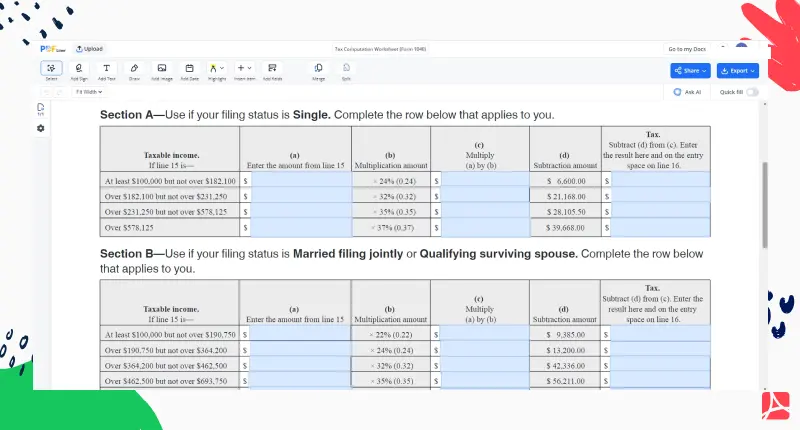This screenshot has width=800, height=430.
Task: Click the '$ 6,600.00' subtraction amount
Action: coord(566,181)
